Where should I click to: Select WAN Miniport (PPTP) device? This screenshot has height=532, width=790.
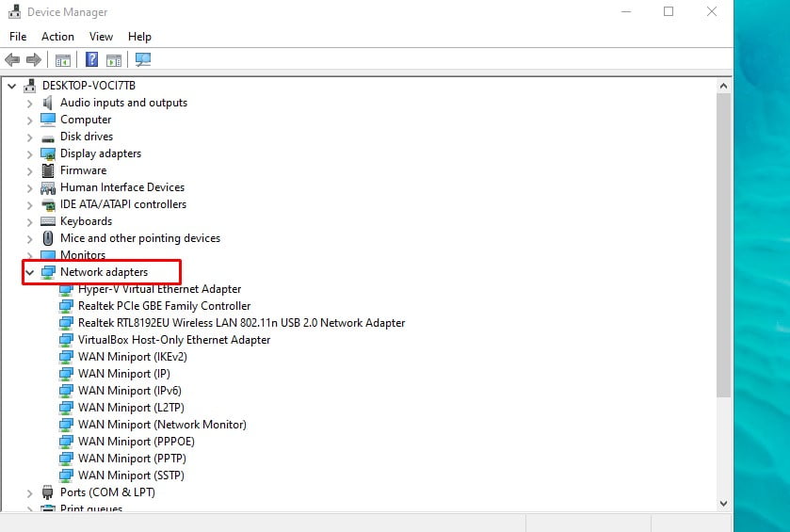(132, 459)
